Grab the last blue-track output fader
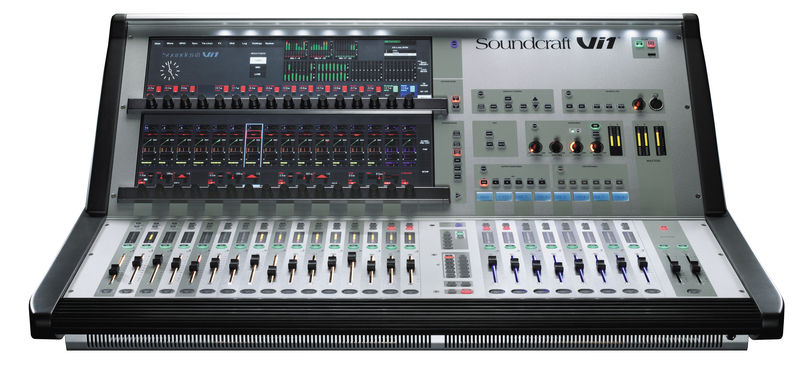Image resolution: width=800 pixels, height=374 pixels. point(642,263)
